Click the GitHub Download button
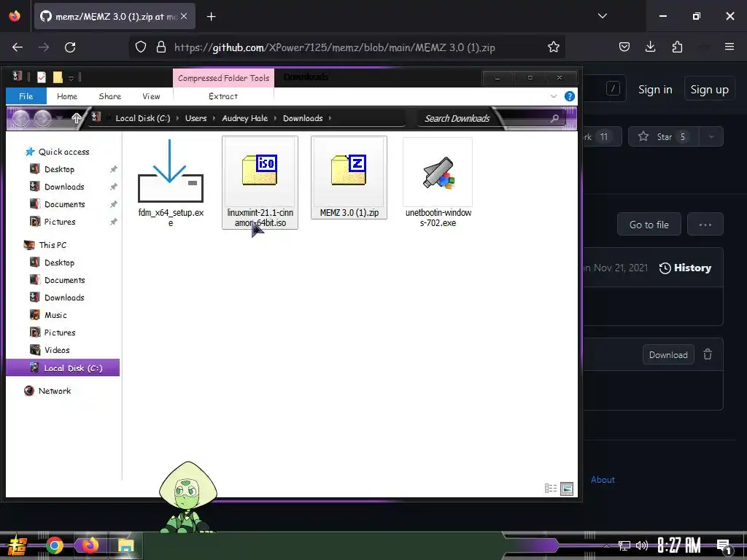747x560 pixels. (668, 355)
